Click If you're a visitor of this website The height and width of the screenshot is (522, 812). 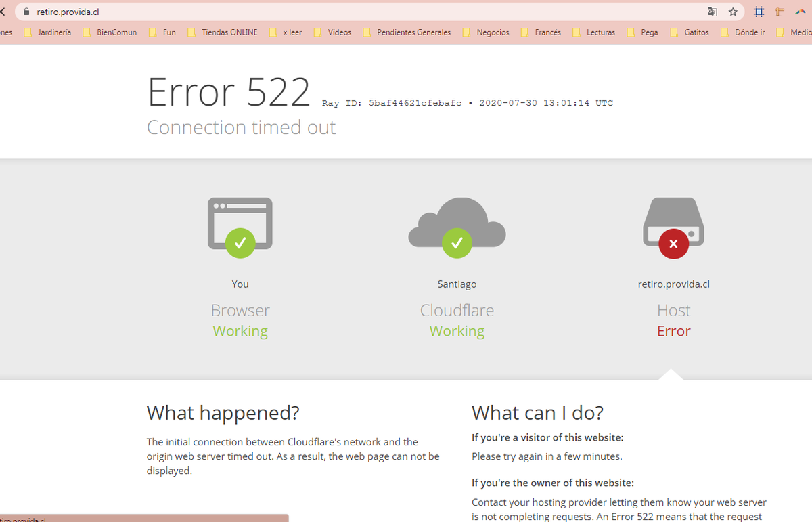(547, 437)
